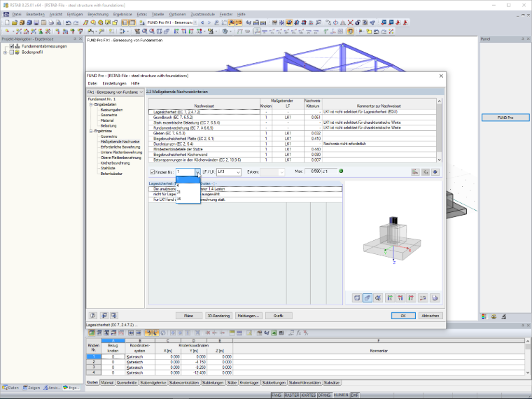Click the results table vertical scrollbar in dialog
Screen dimensions: 532x399
click(x=440, y=130)
